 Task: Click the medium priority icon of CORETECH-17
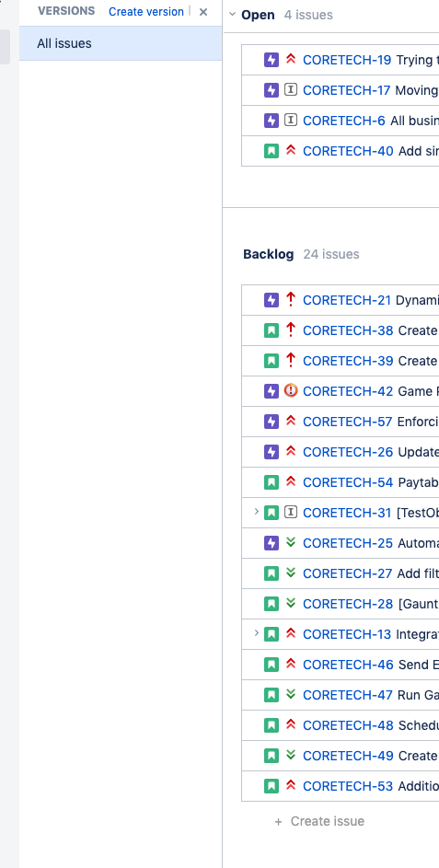(x=291, y=89)
